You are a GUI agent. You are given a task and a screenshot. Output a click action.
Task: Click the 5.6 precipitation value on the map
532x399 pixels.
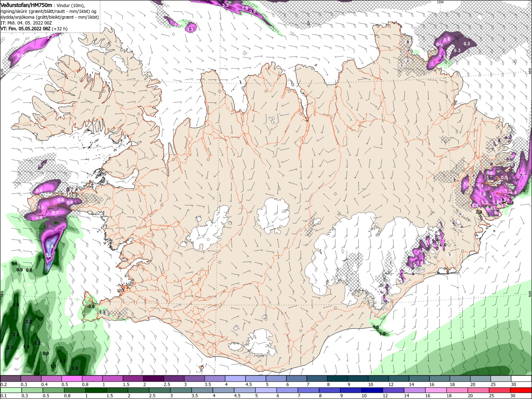tap(51, 247)
